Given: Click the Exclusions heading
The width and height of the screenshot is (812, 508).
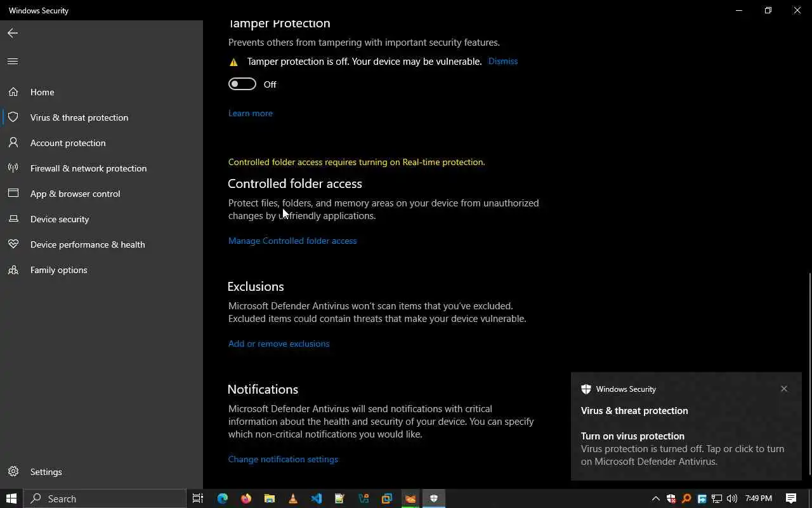Looking at the screenshot, I should (x=256, y=286).
